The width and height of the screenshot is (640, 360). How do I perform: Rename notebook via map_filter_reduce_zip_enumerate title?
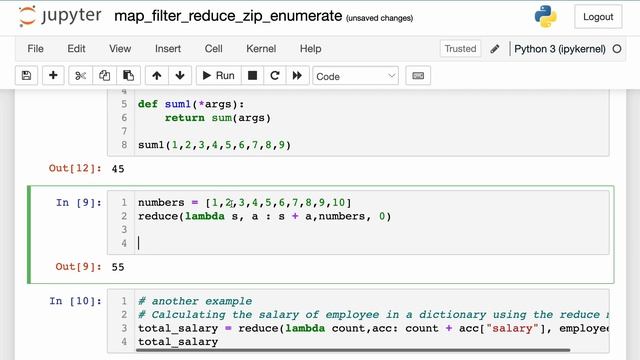point(228,16)
